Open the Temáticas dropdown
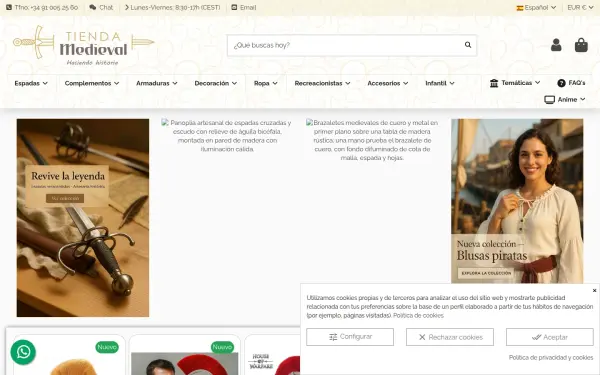Screen dimensions: 600x375 515,83
